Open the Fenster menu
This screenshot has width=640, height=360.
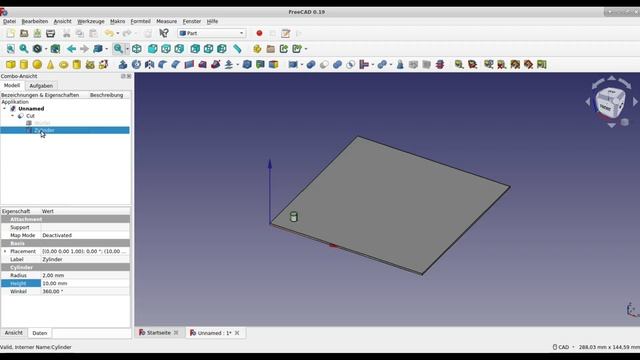click(192, 21)
